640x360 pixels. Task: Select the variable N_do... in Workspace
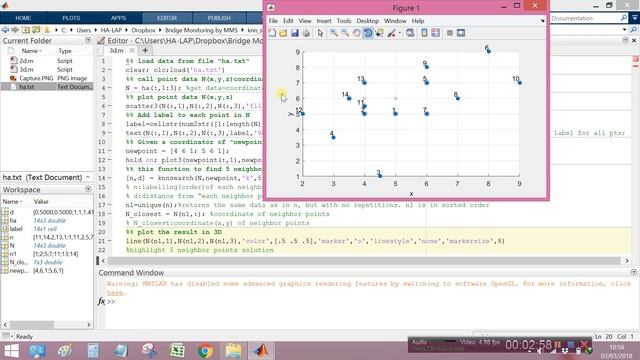[x=19, y=262]
